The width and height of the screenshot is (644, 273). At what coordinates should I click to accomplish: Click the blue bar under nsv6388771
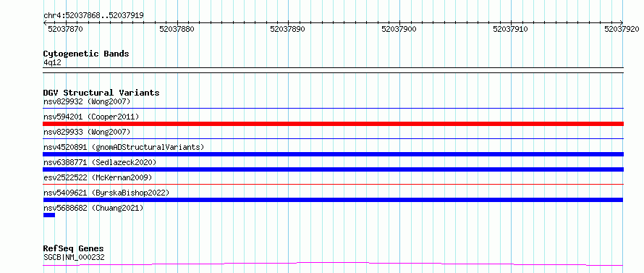[333, 169]
